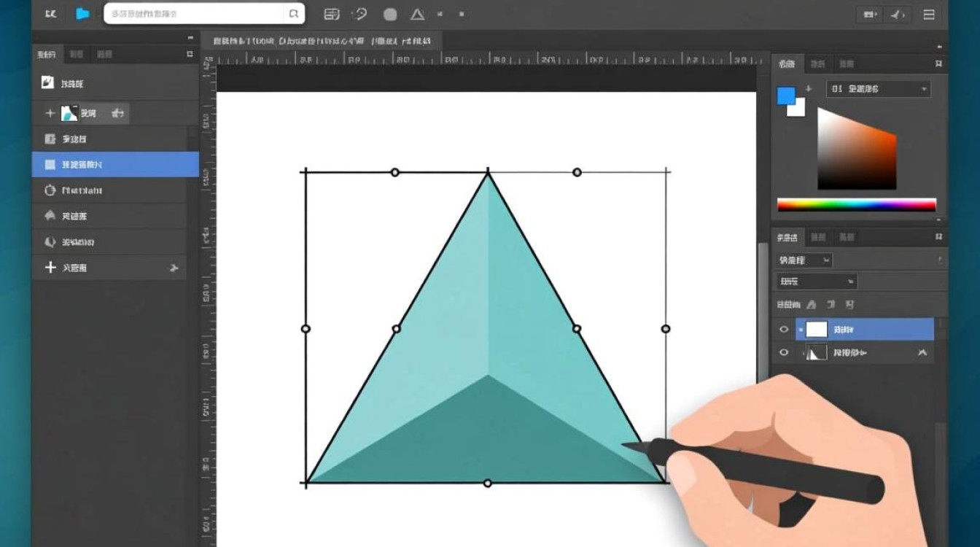Viewport: 980px width, 547px height.
Task: Click the document tab above the canvas ruler
Action: pos(321,42)
